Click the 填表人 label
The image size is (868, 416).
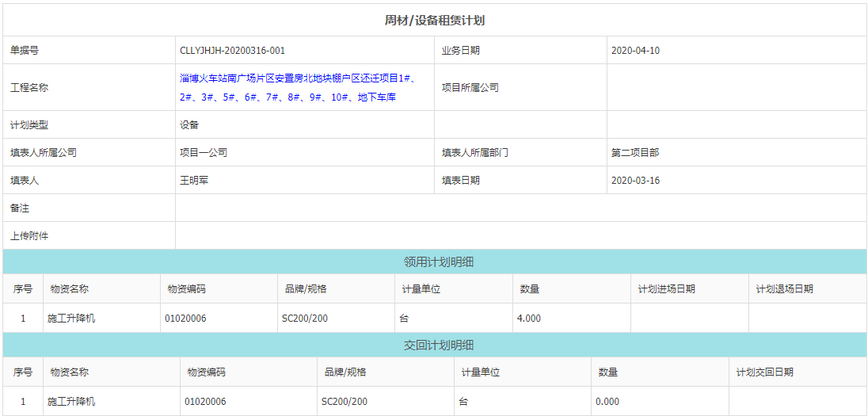[x=25, y=180]
